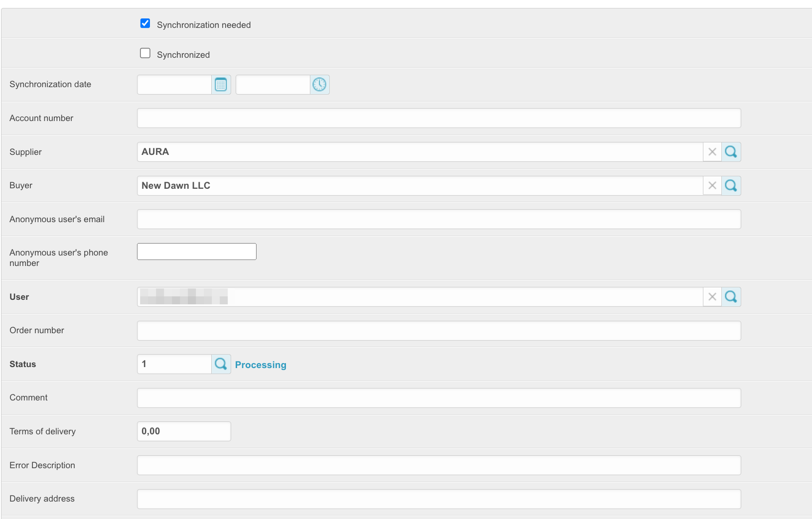
Task: Focus the Anonymous user's email field
Action: point(438,219)
